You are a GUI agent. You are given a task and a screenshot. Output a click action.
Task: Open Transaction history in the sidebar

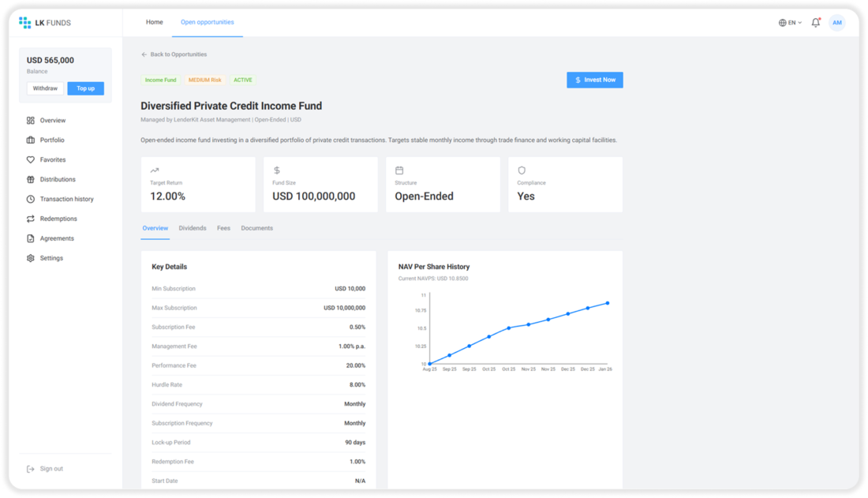coord(66,199)
